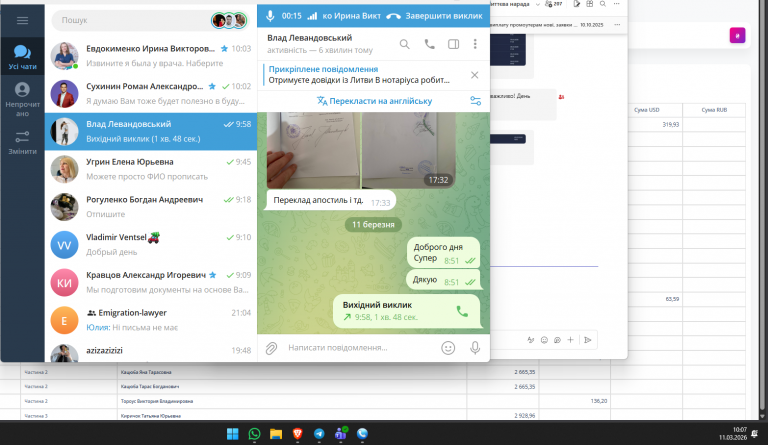768x445 pixels.
Task: Click the Сума RUB column header
Action: (714, 110)
